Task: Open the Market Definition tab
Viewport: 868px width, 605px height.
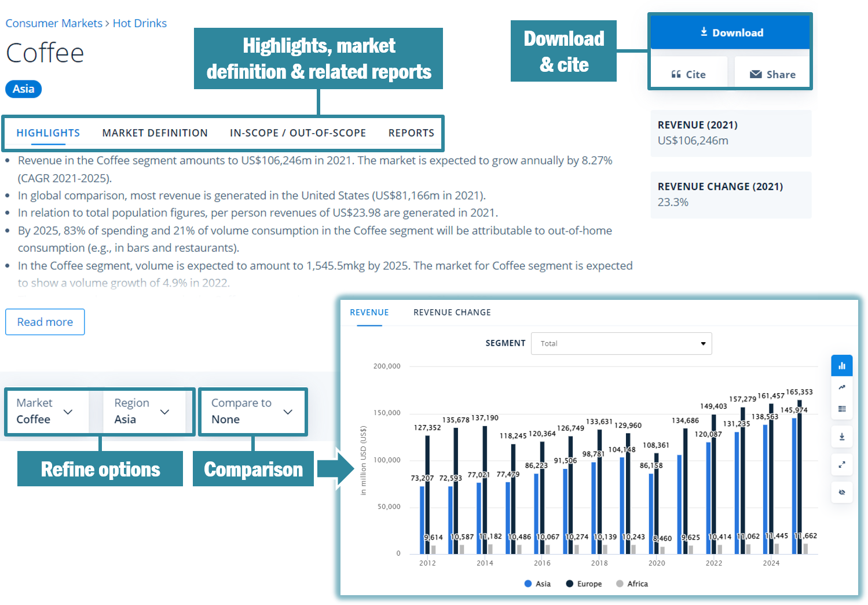Action: click(x=155, y=133)
